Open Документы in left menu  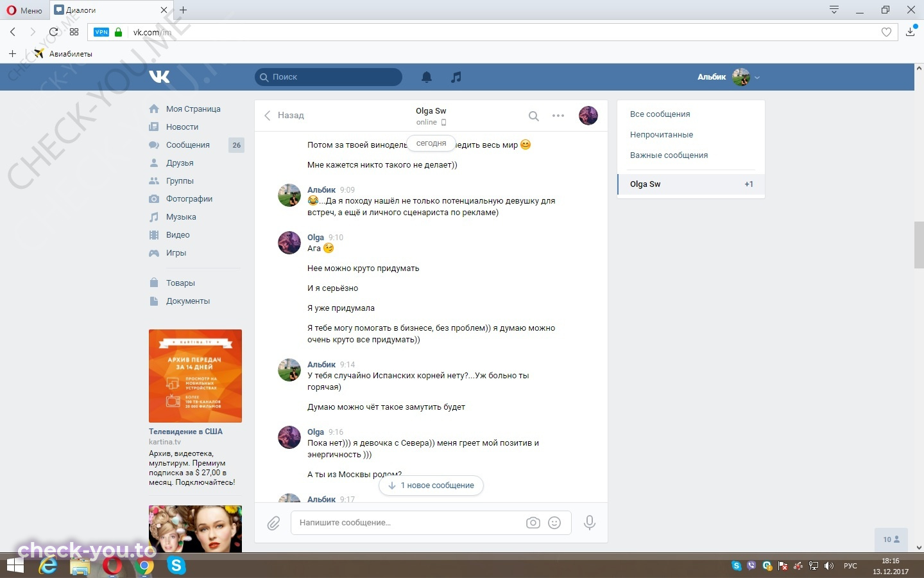coord(188,301)
